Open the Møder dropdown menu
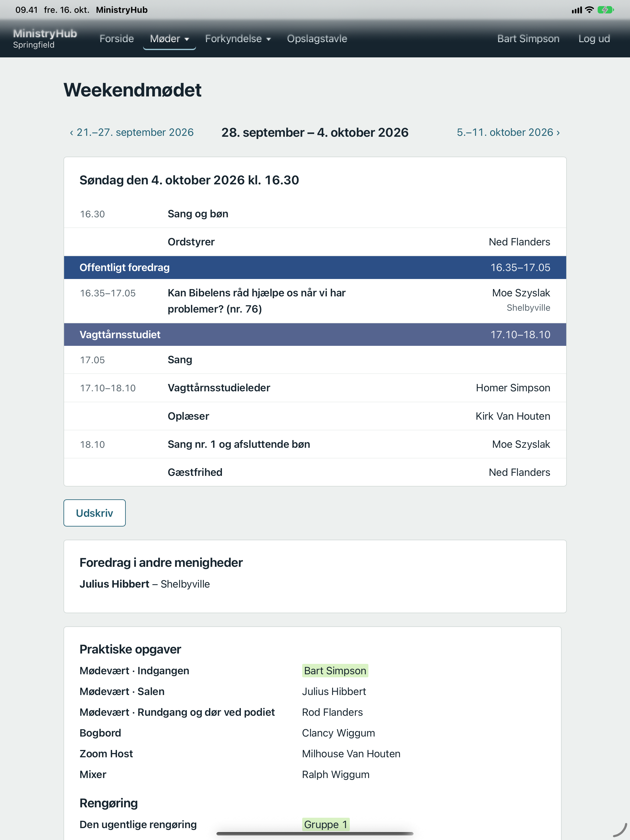Viewport: 630px width, 840px height. click(169, 39)
